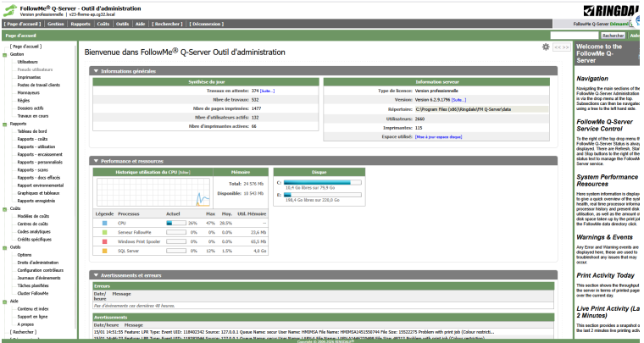Click the CPU usage history graph
644x343 pixels.
pos(153,191)
